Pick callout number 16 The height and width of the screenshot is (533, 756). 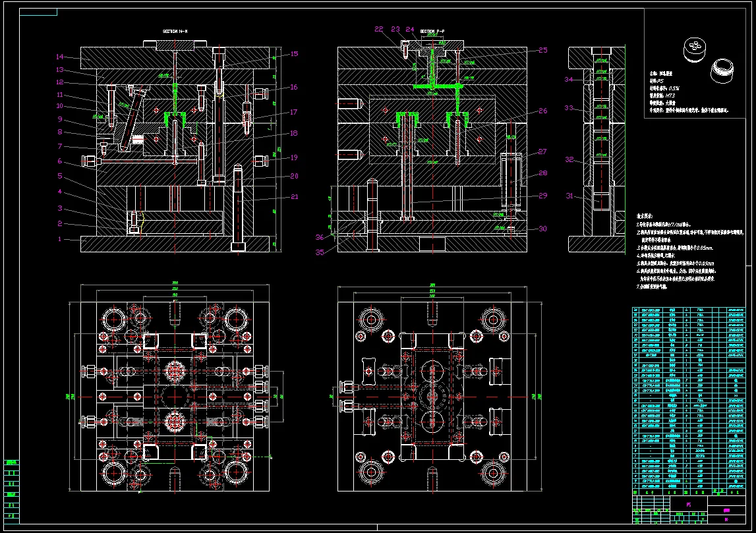pos(293,87)
